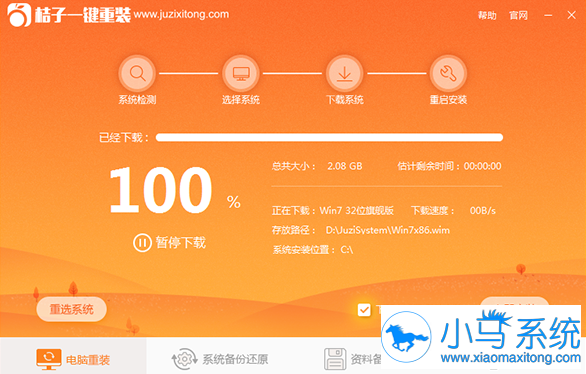
Task: Open the www.juzixitong.com title link
Action: 181,15
